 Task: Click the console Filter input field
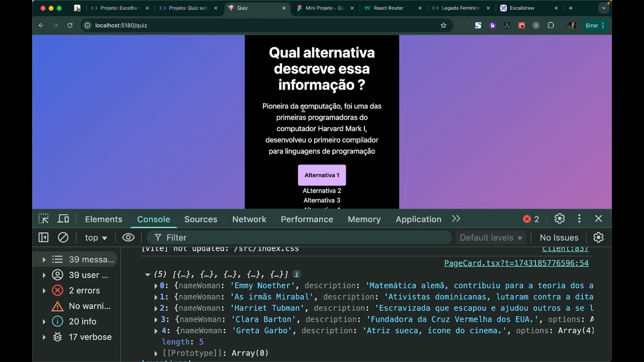(302, 238)
